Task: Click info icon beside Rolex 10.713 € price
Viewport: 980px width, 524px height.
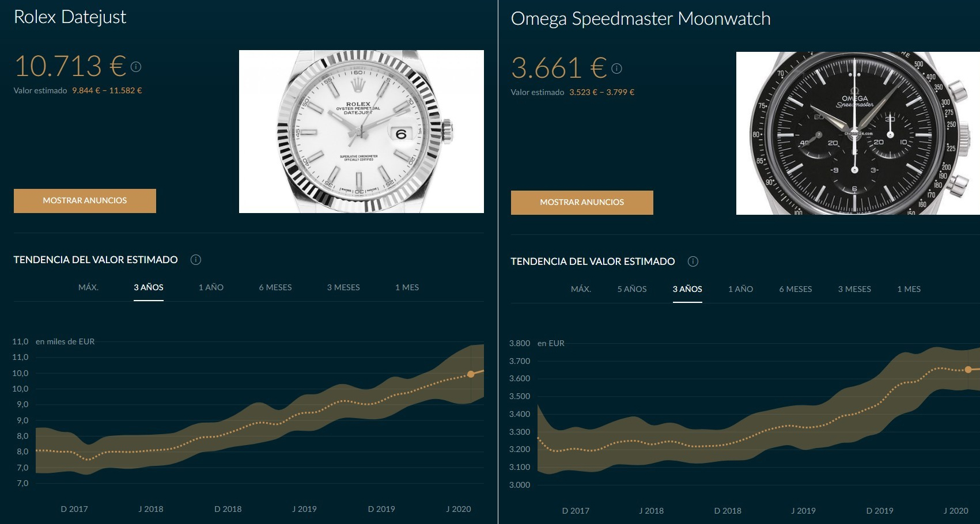Action: [x=136, y=67]
